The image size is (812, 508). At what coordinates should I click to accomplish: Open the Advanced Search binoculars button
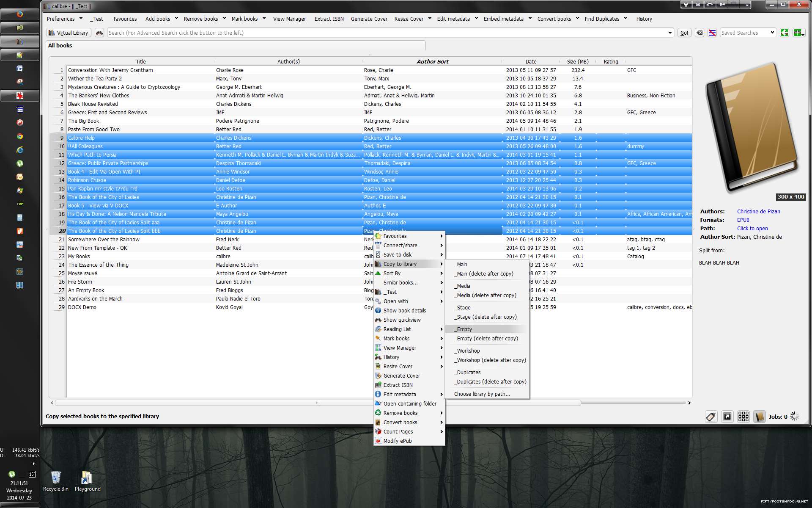[99, 33]
